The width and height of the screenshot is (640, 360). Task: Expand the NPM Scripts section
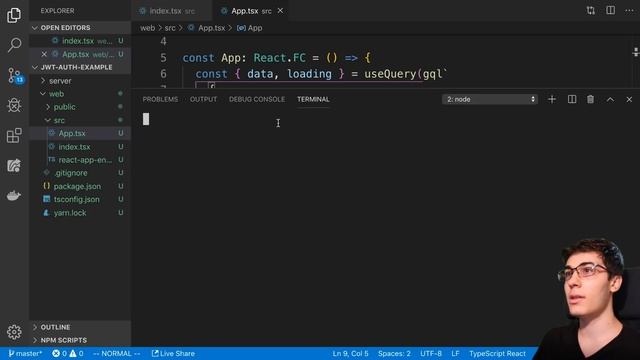point(80,340)
